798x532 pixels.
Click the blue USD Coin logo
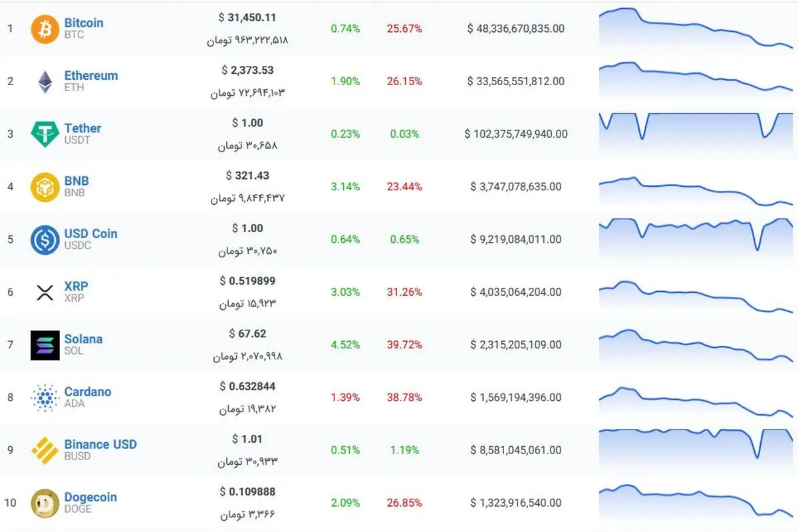tap(45, 239)
